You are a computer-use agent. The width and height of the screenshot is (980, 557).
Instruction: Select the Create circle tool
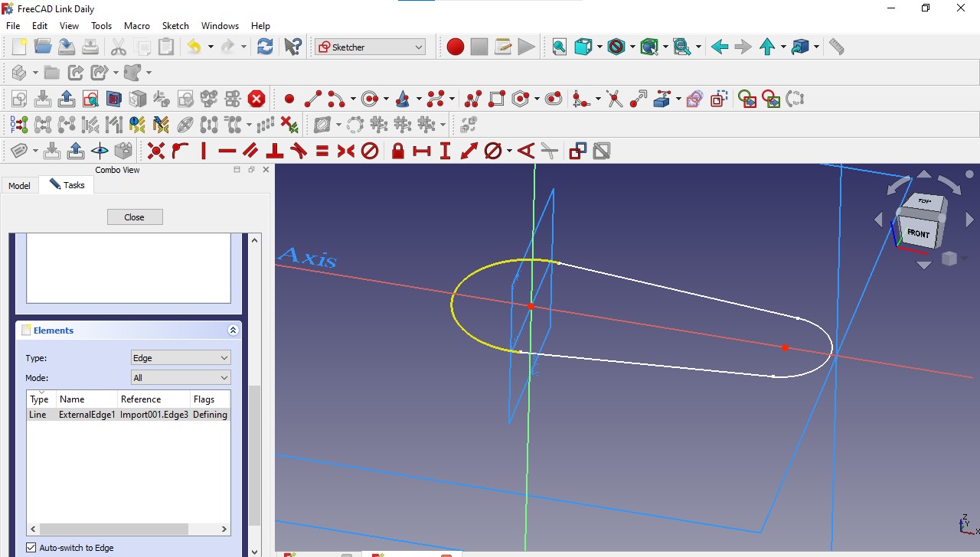pyautogui.click(x=367, y=98)
